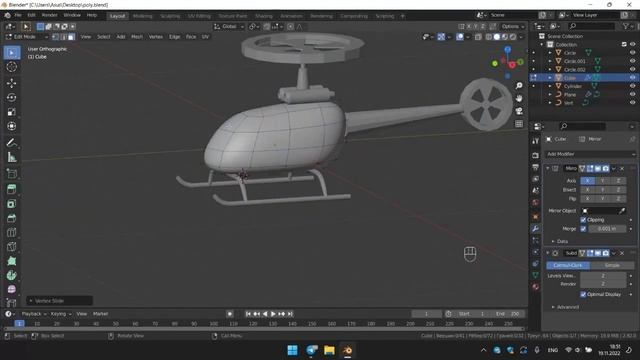
Task: Open the File menu
Action: (x=18, y=15)
